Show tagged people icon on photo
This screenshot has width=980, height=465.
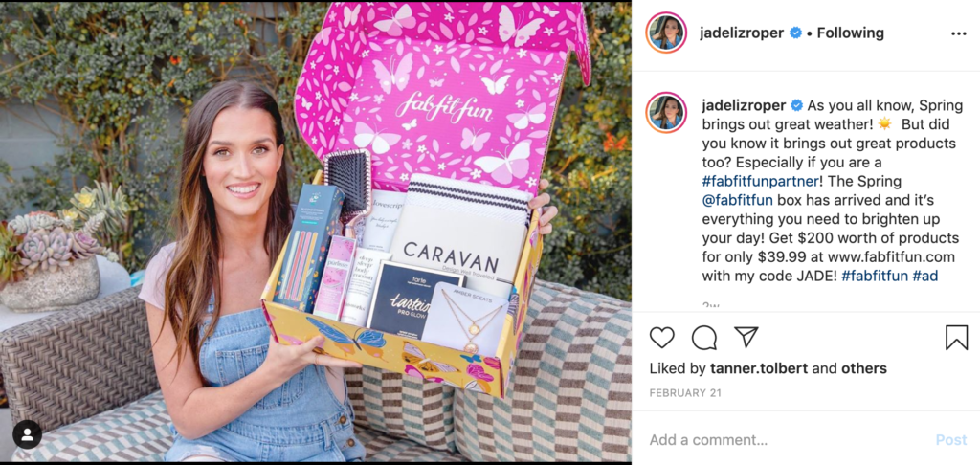(x=28, y=434)
